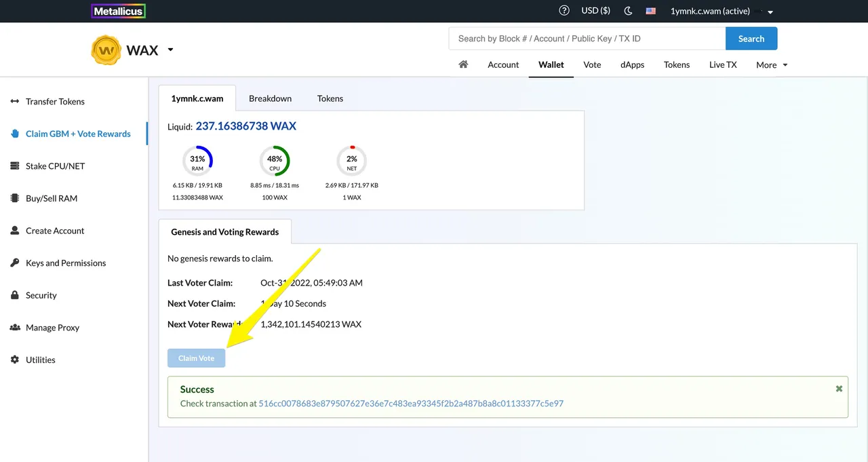Select the Genesis and Voting Rewards tab
This screenshot has height=462, width=868.
[225, 232]
